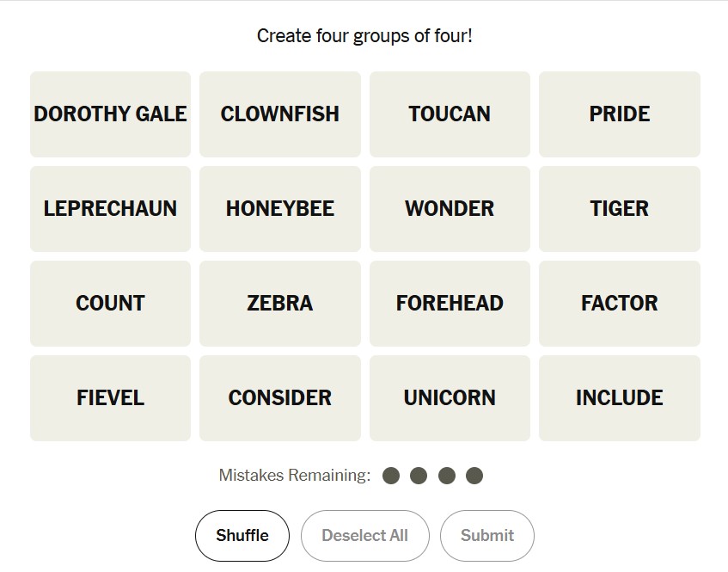Select the LEPRECHAUN tile
Viewport: 728px width, 572px height.
point(110,209)
